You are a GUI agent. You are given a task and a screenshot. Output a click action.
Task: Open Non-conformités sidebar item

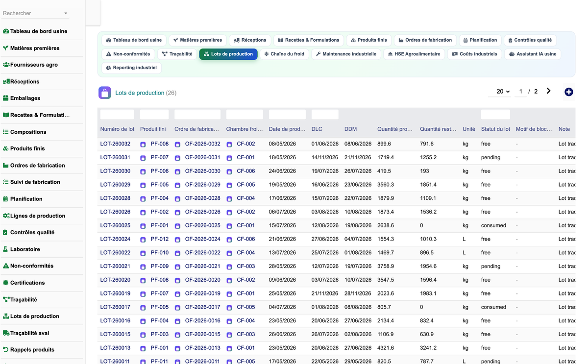(x=28, y=266)
